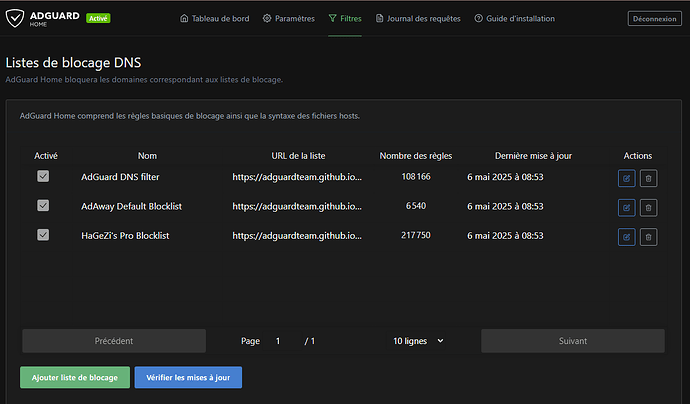Viewport: 690px width, 404px height.
Task: Toggle the HaGeZi's Pro Blocklist checkbox
Action: [43, 235]
